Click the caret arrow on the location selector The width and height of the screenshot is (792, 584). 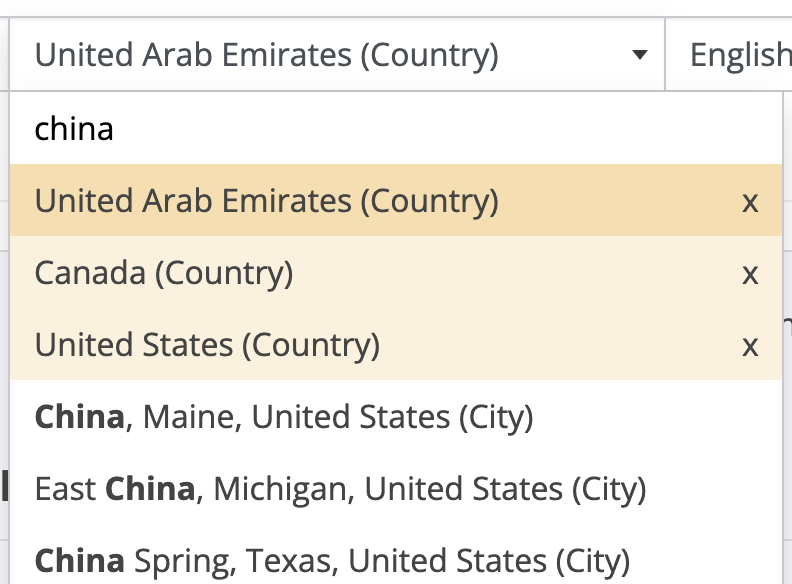point(640,55)
